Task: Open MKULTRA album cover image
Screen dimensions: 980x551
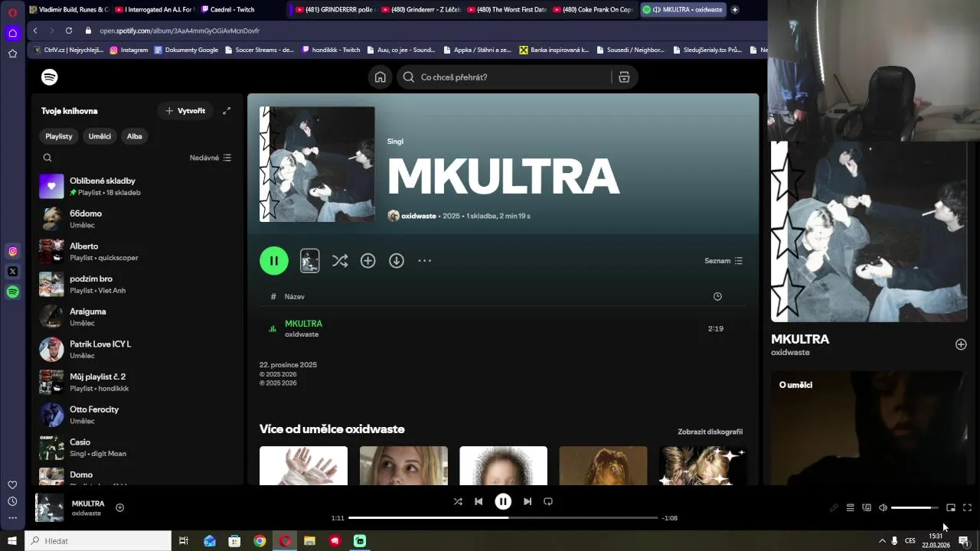Action: [x=317, y=164]
